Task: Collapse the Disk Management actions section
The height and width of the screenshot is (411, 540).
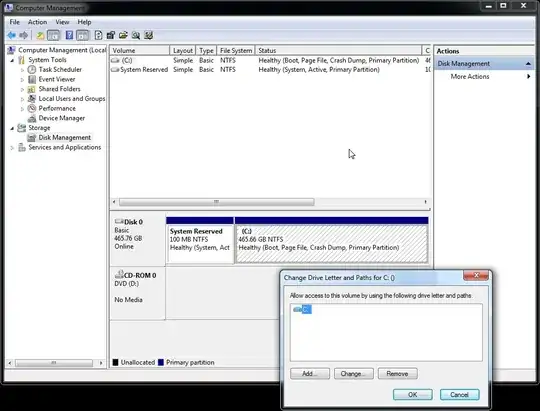Action: pyautogui.click(x=528, y=64)
